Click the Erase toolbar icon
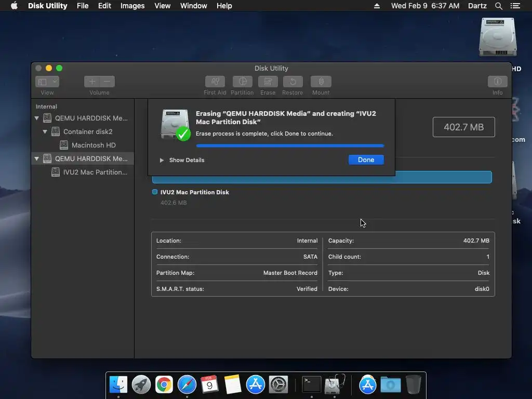The width and height of the screenshot is (532, 399). click(268, 82)
